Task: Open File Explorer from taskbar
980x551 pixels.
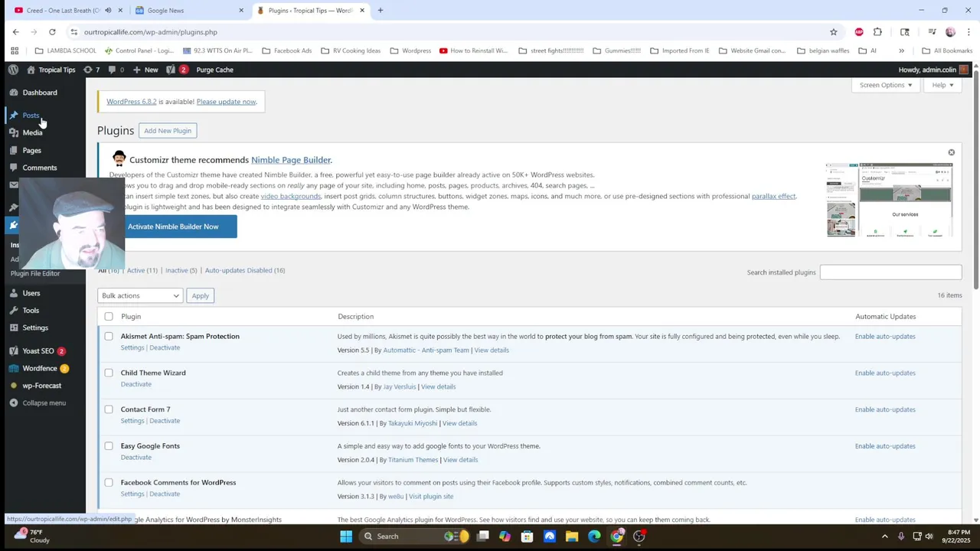Action: coord(572,536)
